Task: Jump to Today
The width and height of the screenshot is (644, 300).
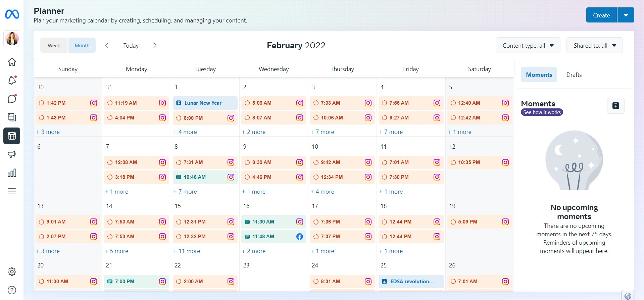Action: coord(131,45)
